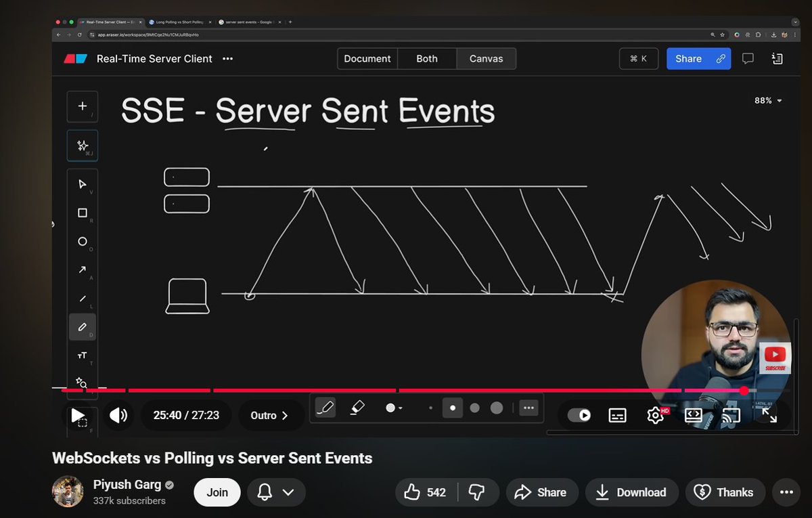Select the Long Polling vs Short Polling tab
The height and width of the screenshot is (518, 812).
[x=179, y=22]
